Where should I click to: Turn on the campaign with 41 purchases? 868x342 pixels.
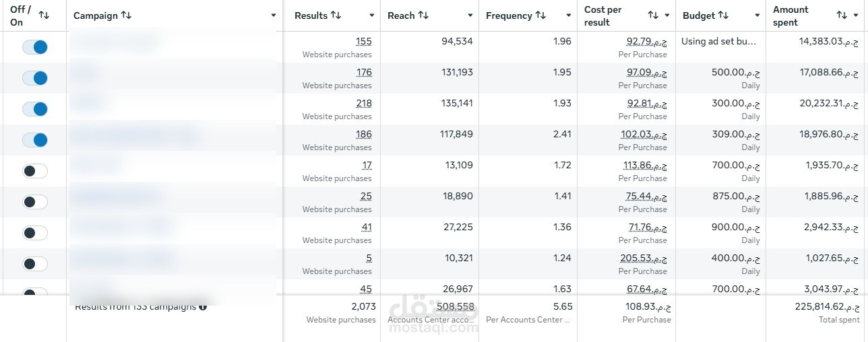point(35,233)
